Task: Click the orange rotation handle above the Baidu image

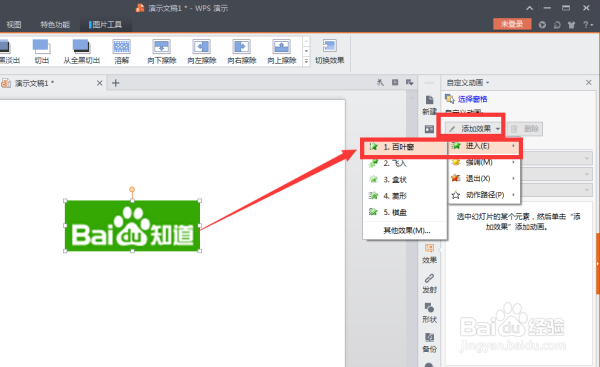Action: [x=132, y=189]
